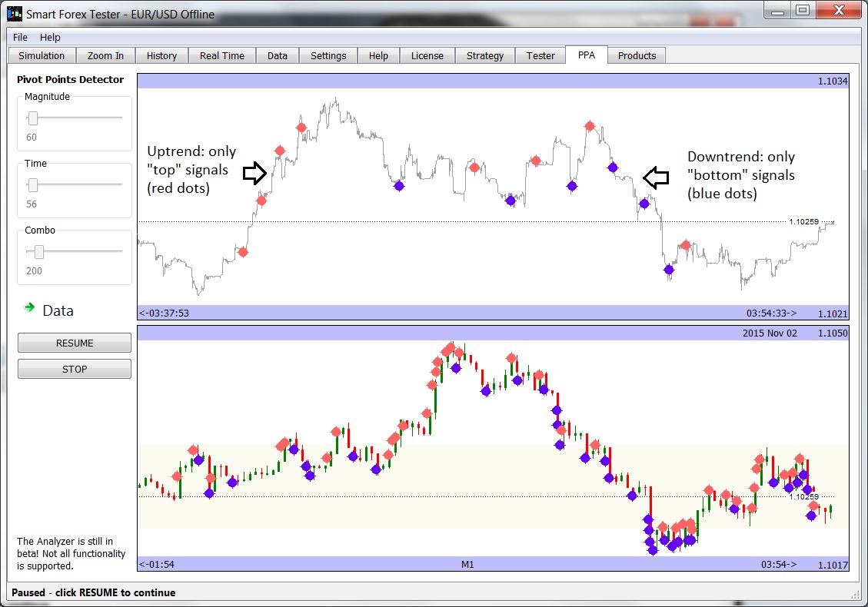The height and width of the screenshot is (607, 868).
Task: Close the Smart Forex Tester window
Action: [839, 11]
